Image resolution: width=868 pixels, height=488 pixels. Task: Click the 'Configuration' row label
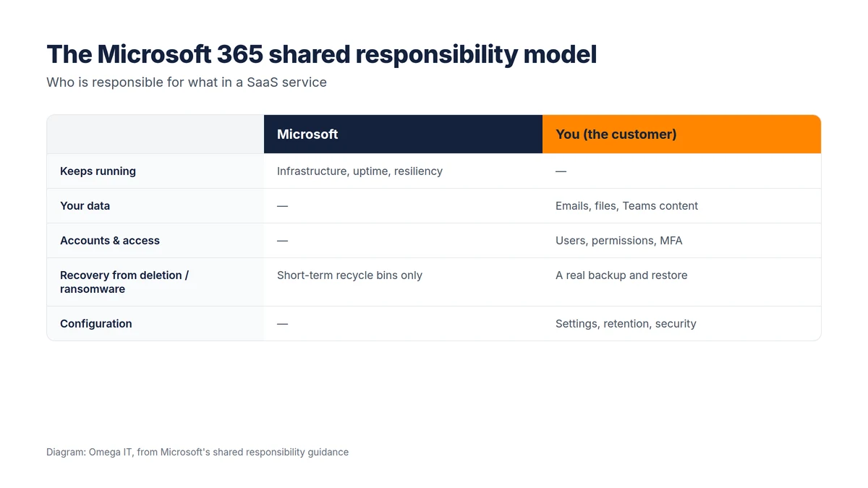(96, 324)
